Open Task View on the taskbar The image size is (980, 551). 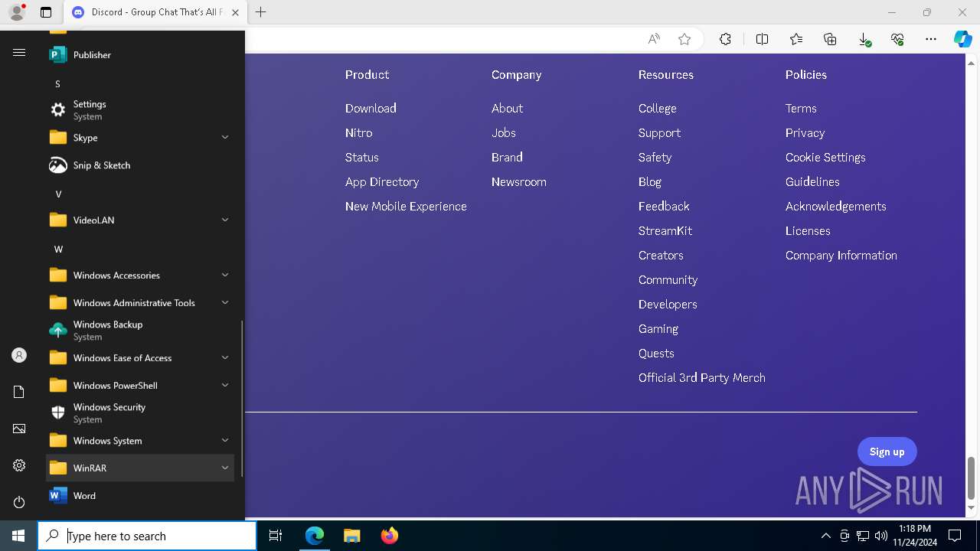(276, 536)
